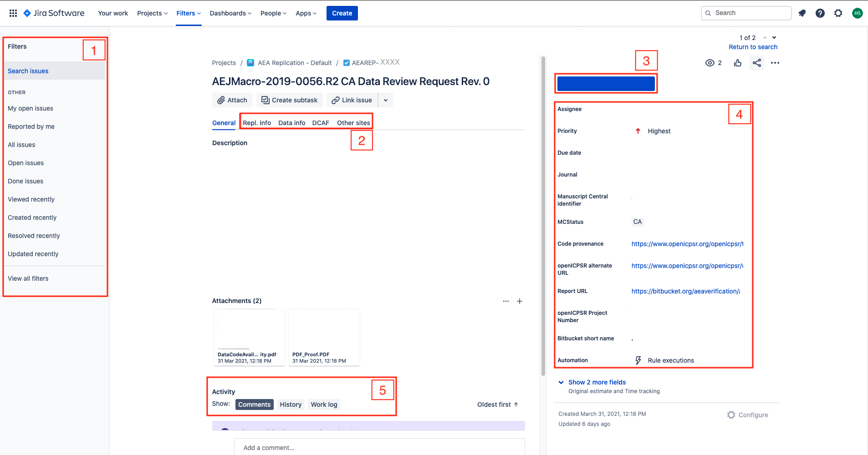The width and height of the screenshot is (868, 455).
Task: Open the People dropdown menu
Action: tap(273, 13)
